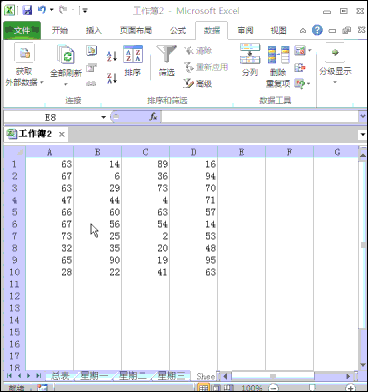Switch to the 插入 (Insert) ribbon tab
Image resolution: width=368 pixels, height=392 pixels.
[x=93, y=31]
